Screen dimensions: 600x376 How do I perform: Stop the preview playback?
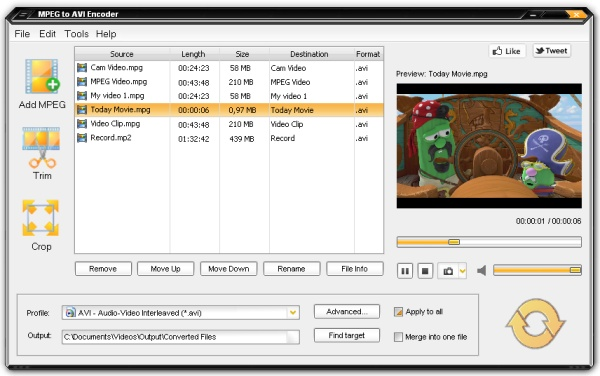(425, 271)
